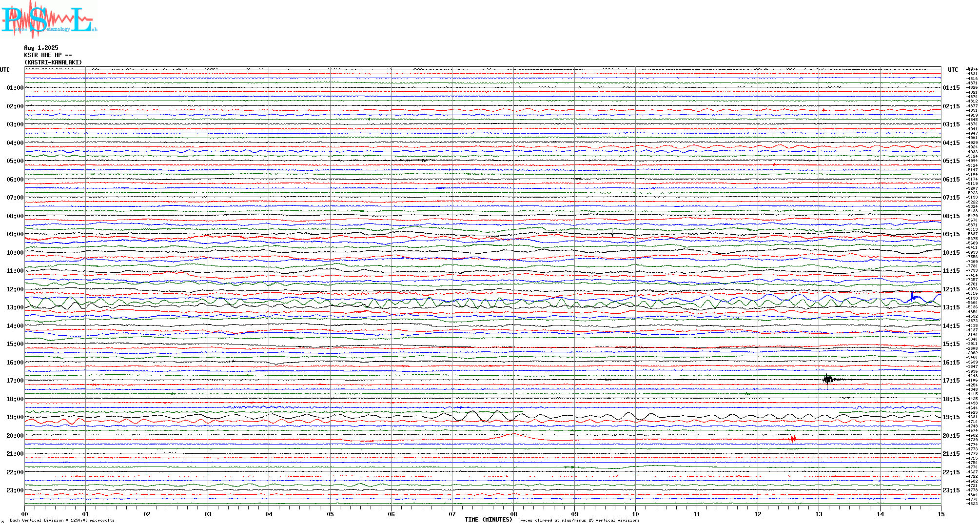Click the "07:00" hour label

[x=15, y=198]
